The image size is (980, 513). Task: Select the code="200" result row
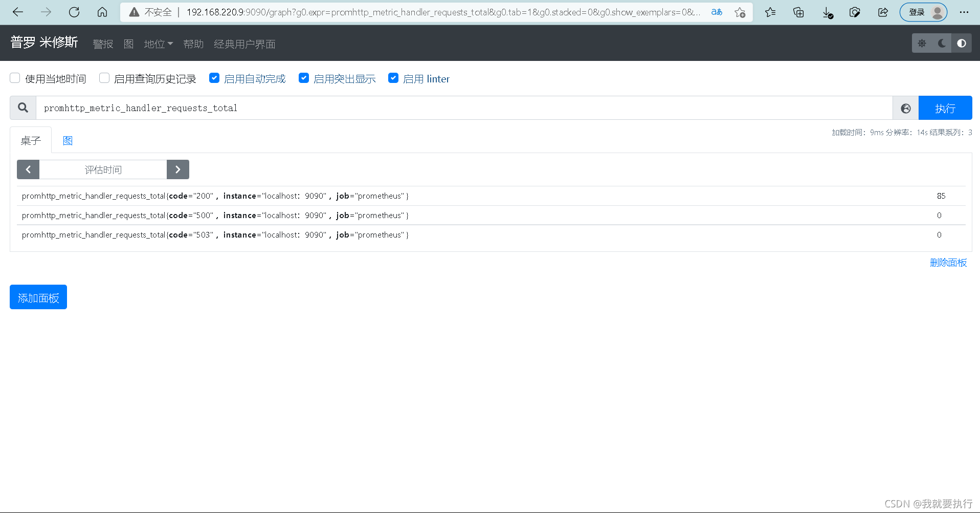pyautogui.click(x=491, y=196)
